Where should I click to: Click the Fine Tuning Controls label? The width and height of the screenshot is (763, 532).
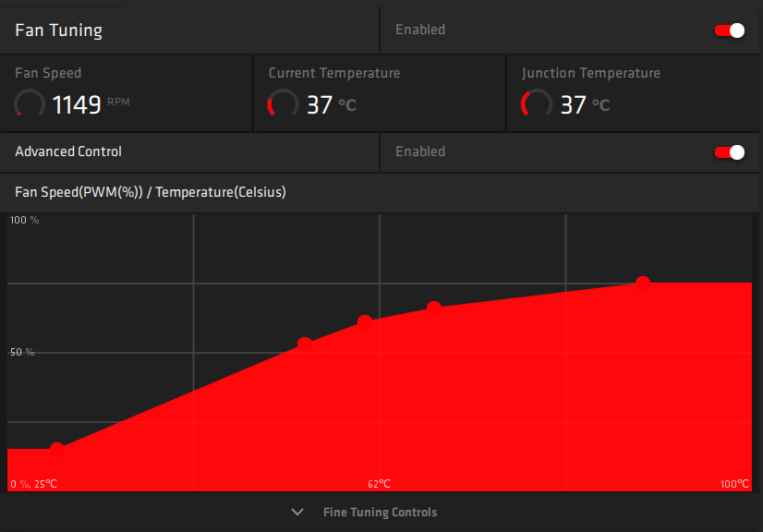(380, 512)
